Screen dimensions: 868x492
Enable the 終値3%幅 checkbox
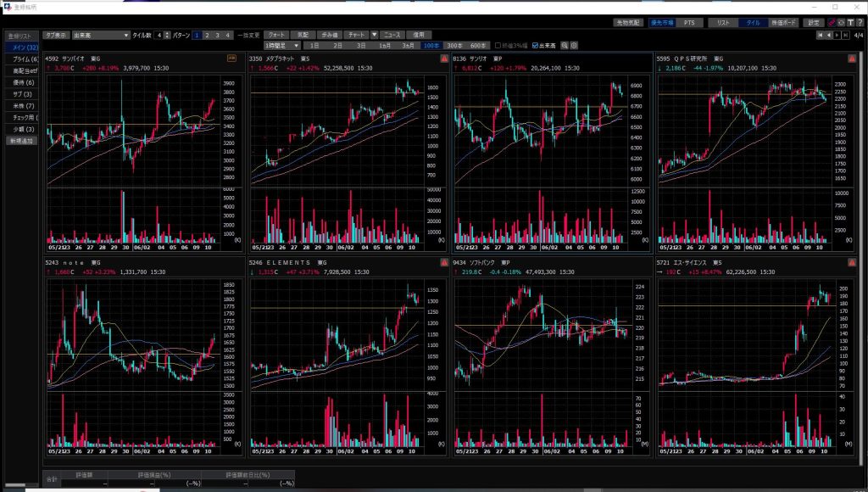[x=498, y=45]
